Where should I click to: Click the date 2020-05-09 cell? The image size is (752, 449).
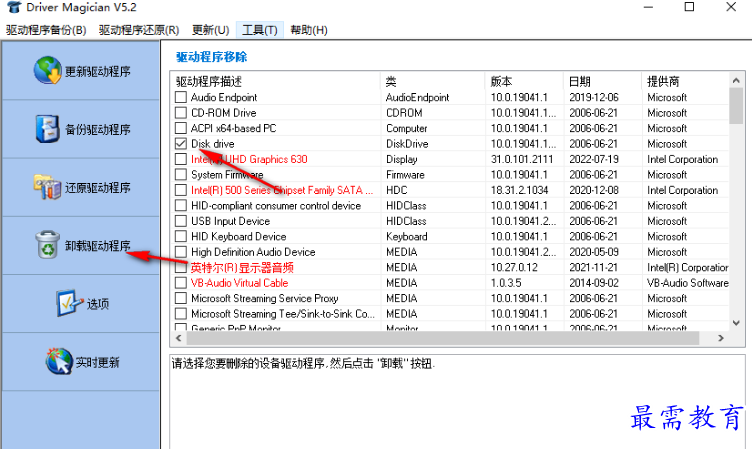click(x=594, y=251)
